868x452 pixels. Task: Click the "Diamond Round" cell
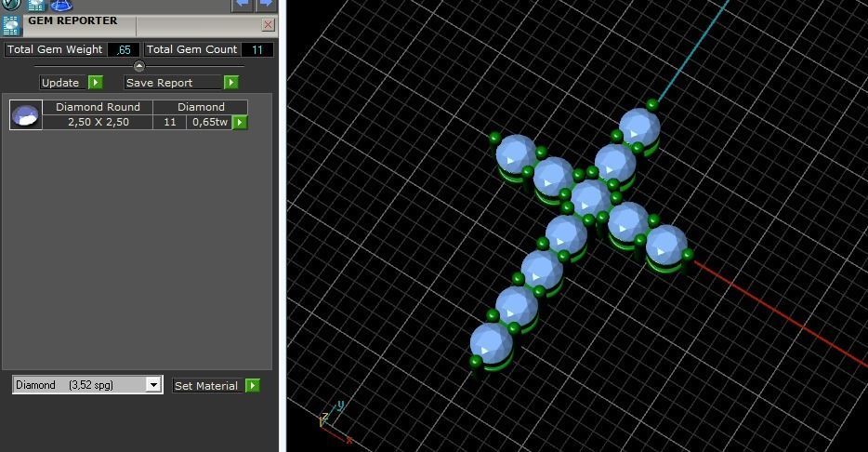coord(98,107)
